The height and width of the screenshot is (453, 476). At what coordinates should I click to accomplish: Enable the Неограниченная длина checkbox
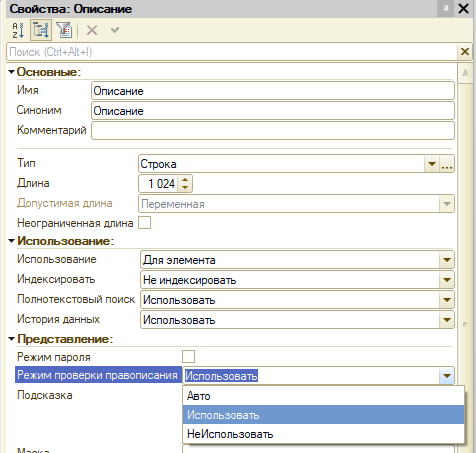(x=145, y=223)
